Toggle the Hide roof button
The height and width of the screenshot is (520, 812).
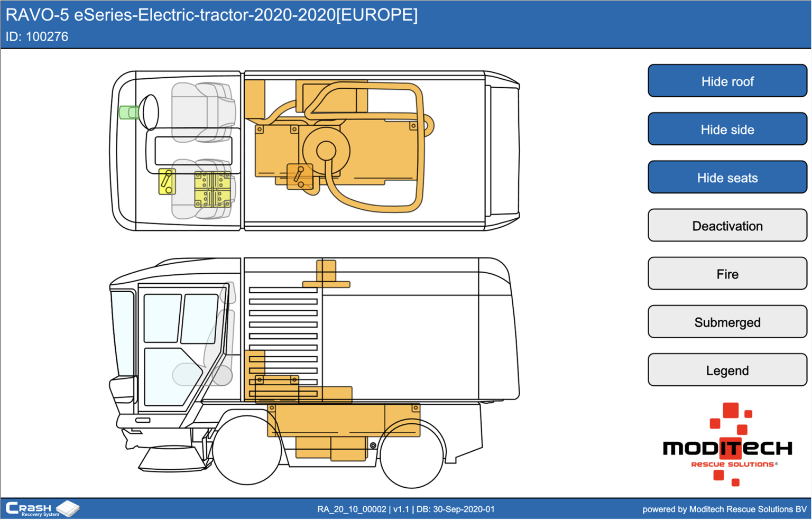[727, 81]
